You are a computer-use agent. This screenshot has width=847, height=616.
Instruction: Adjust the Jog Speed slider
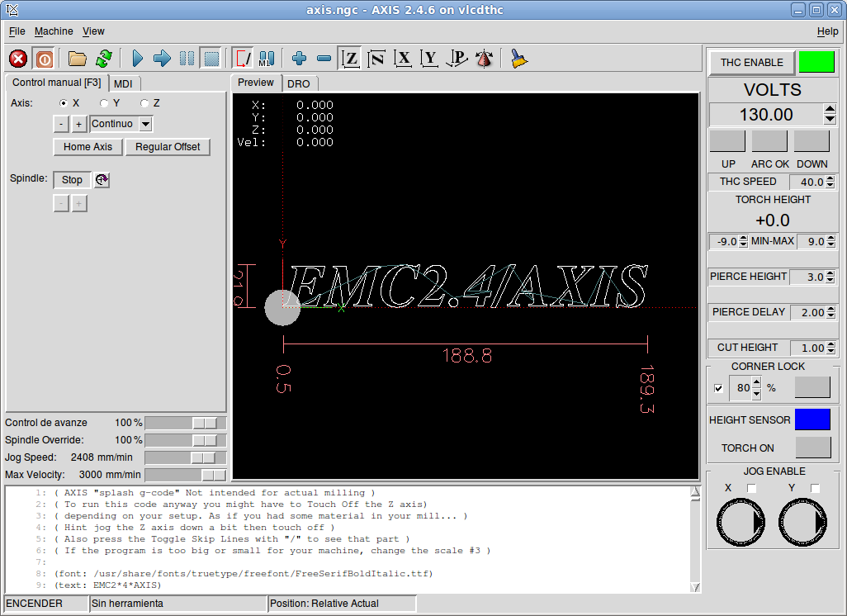(185, 457)
